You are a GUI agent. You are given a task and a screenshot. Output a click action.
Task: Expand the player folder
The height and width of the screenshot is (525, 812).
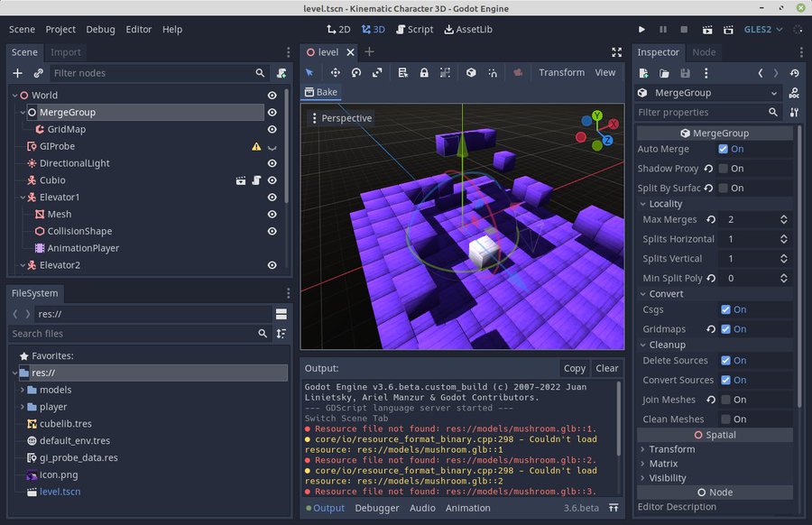(23, 407)
